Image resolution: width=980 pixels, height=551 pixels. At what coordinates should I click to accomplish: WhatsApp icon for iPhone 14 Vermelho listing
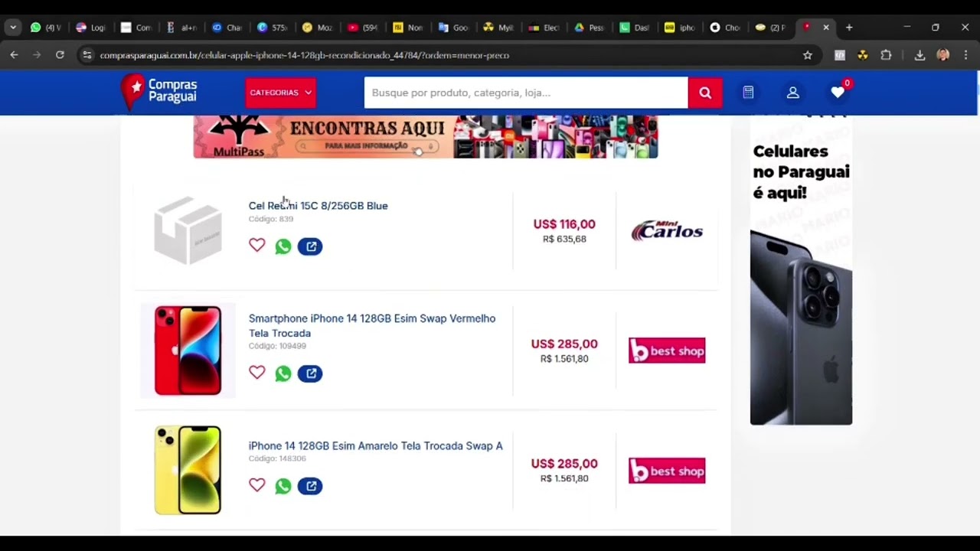(283, 373)
